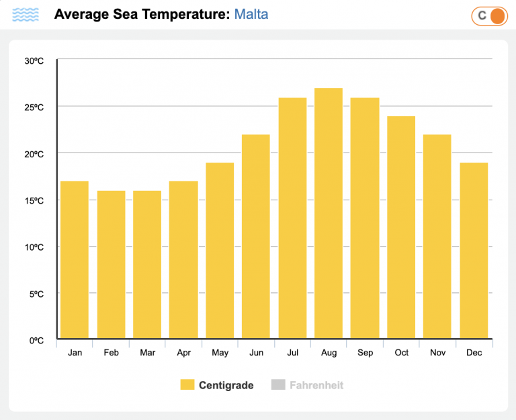The image size is (516, 420).
Task: Enable the Fahrenheit legend label
Action: tap(316, 385)
